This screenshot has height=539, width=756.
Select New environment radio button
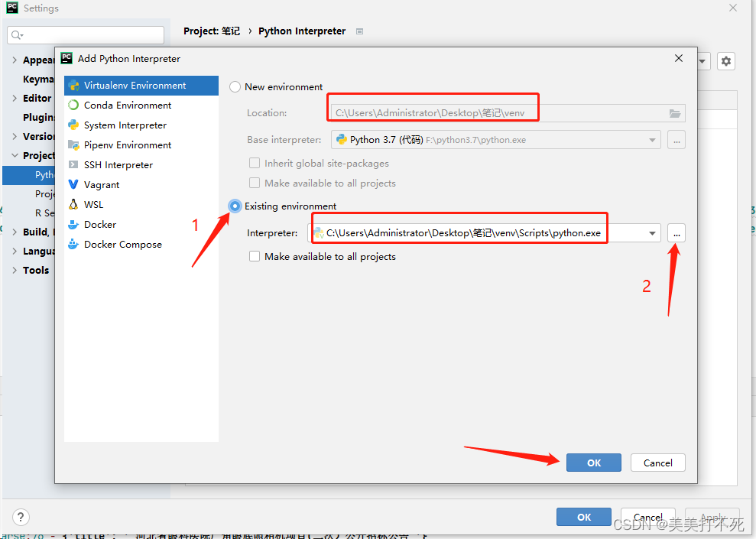[x=235, y=87]
